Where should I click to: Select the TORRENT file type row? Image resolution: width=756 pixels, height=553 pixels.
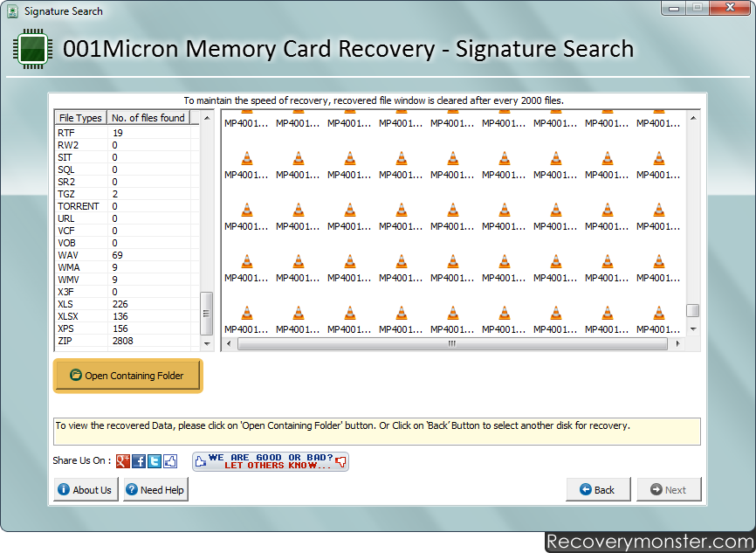[x=127, y=206]
